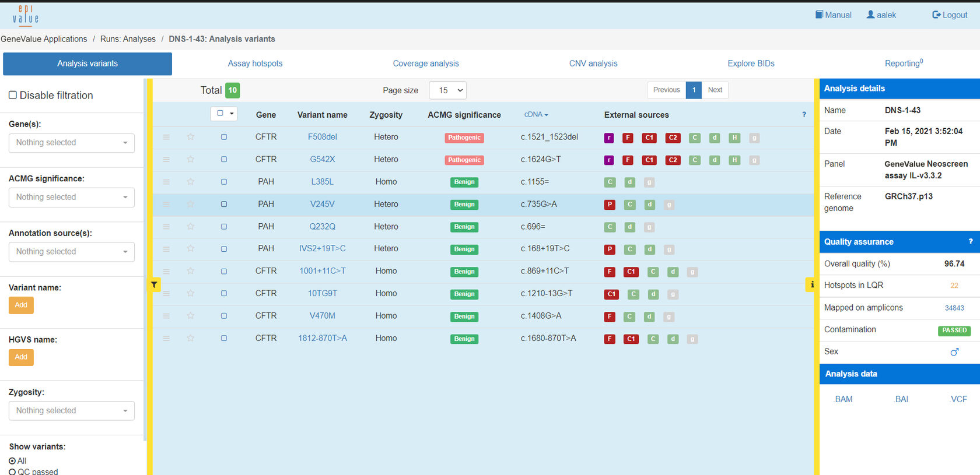Click Add button under Variant name
The width and height of the screenshot is (980, 475).
pos(21,305)
